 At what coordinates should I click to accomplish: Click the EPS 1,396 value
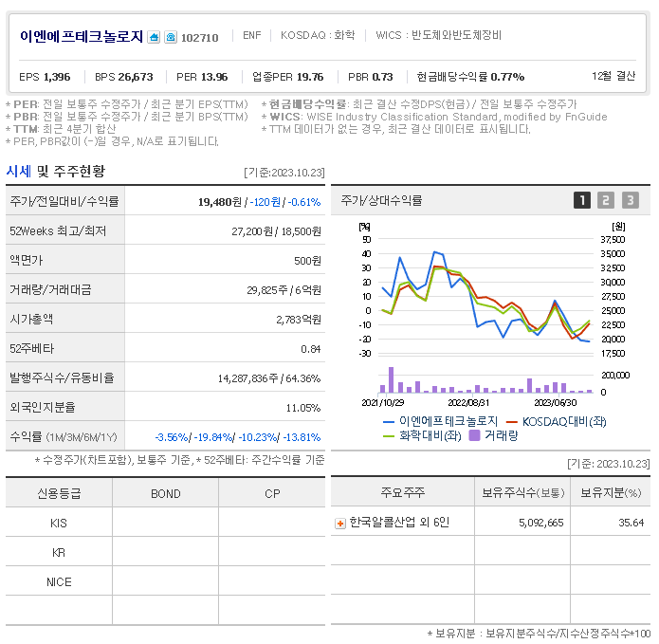tap(45, 77)
